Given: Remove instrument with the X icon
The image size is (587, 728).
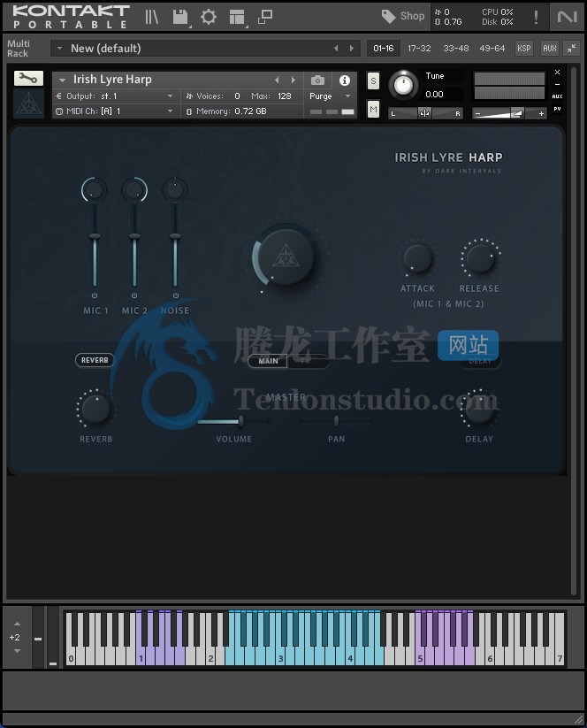Looking at the screenshot, I should click(557, 72).
